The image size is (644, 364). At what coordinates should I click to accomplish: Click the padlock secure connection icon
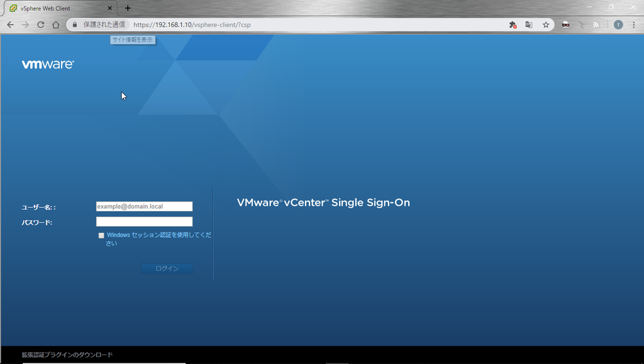point(75,25)
